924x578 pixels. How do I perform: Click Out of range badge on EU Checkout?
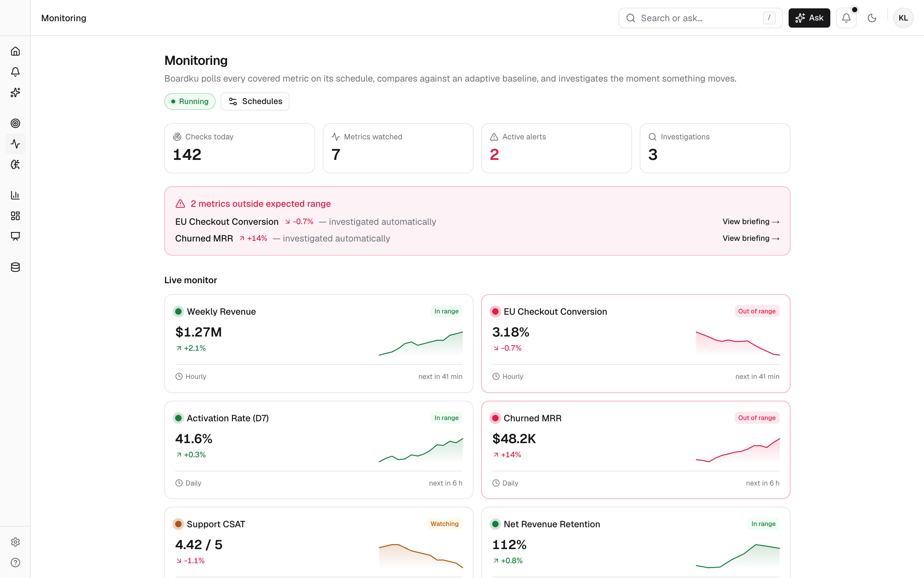coord(757,311)
